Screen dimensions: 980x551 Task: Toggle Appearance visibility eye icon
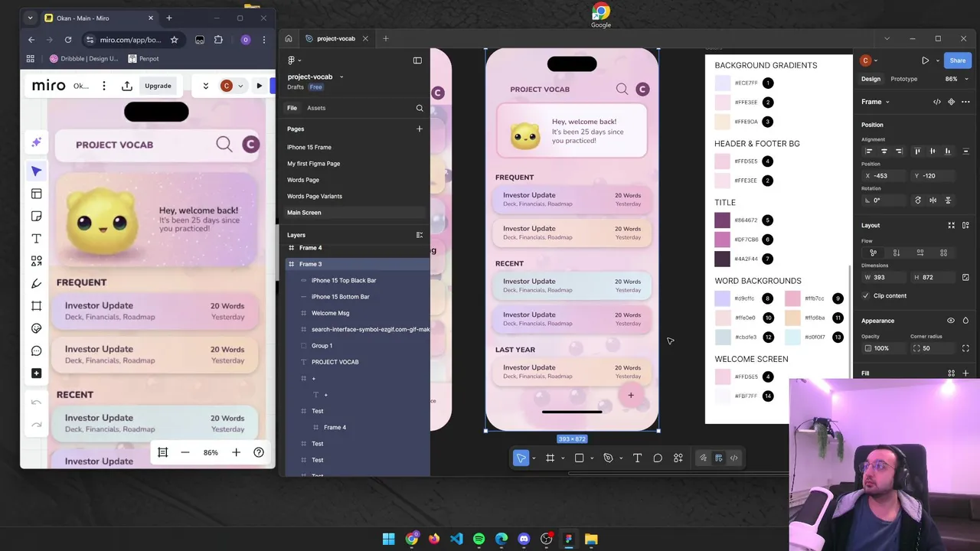pyautogui.click(x=951, y=321)
